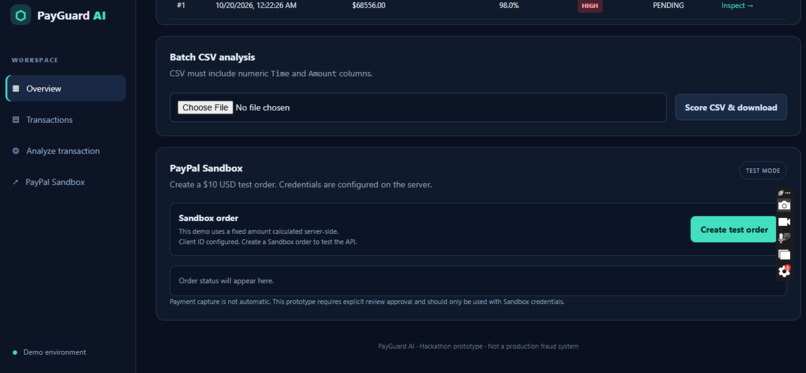Click the pin/more options icon atop floating toolbar

(x=784, y=193)
